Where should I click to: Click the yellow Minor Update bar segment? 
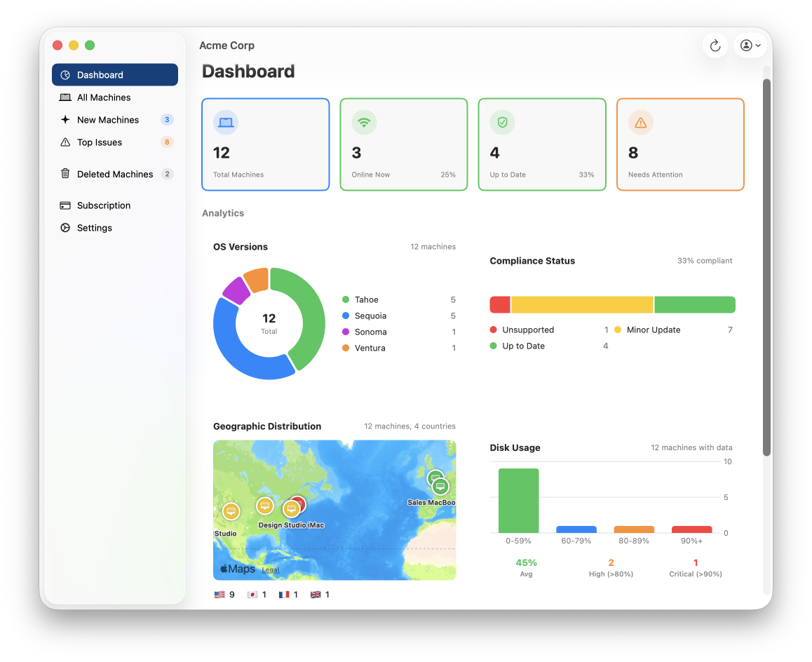(x=583, y=304)
